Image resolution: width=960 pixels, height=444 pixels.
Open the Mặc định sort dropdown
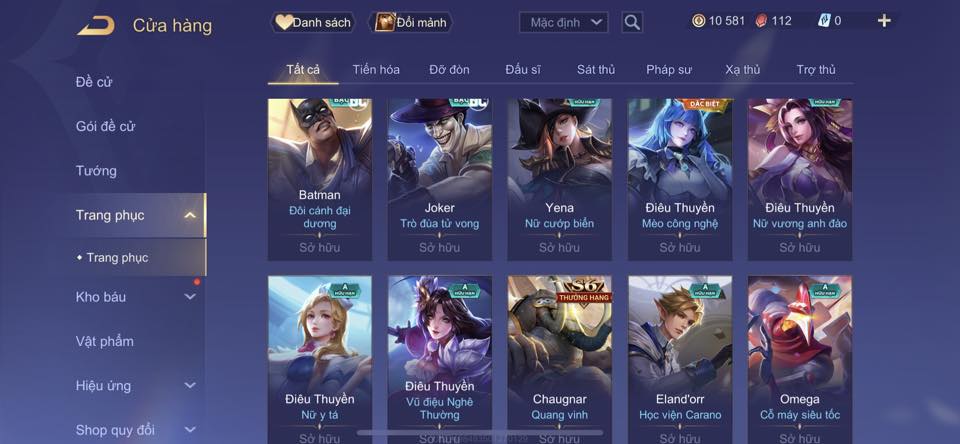[564, 23]
